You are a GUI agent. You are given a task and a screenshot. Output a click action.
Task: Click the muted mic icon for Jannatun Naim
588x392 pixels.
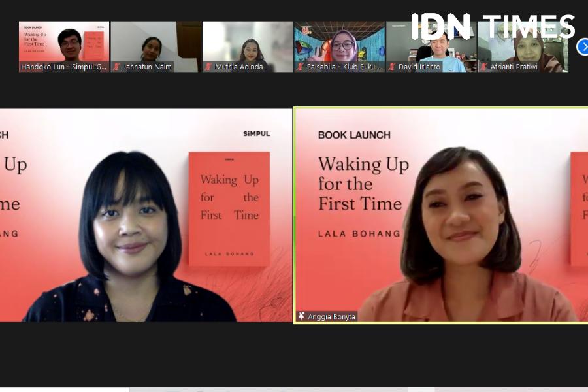click(x=117, y=67)
